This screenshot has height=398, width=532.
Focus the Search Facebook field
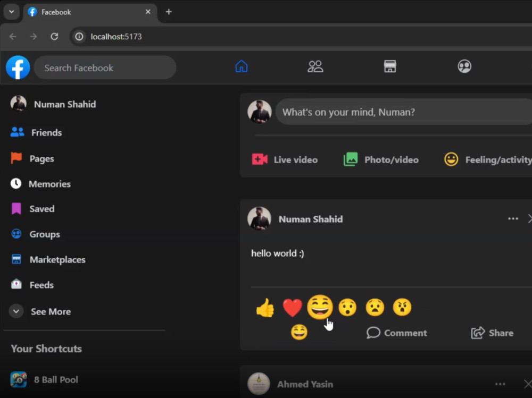pyautogui.click(x=105, y=67)
